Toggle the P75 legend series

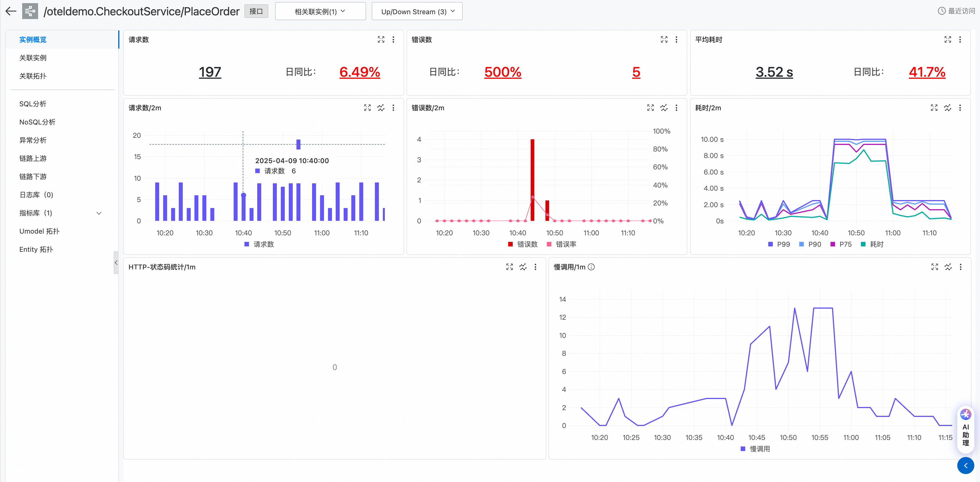(x=841, y=244)
